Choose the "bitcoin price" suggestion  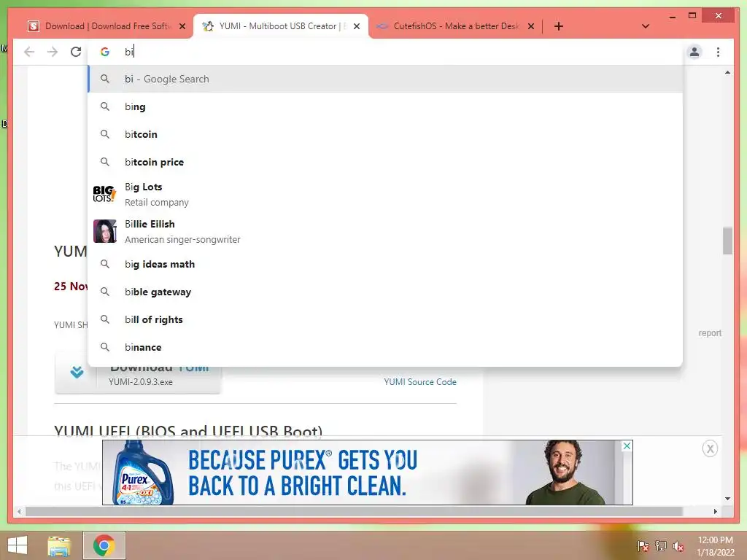385,162
